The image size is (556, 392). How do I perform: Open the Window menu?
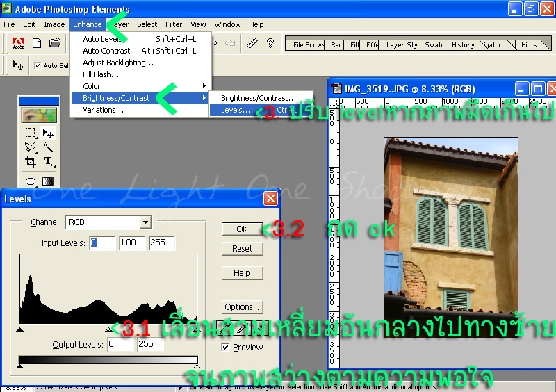[227, 24]
